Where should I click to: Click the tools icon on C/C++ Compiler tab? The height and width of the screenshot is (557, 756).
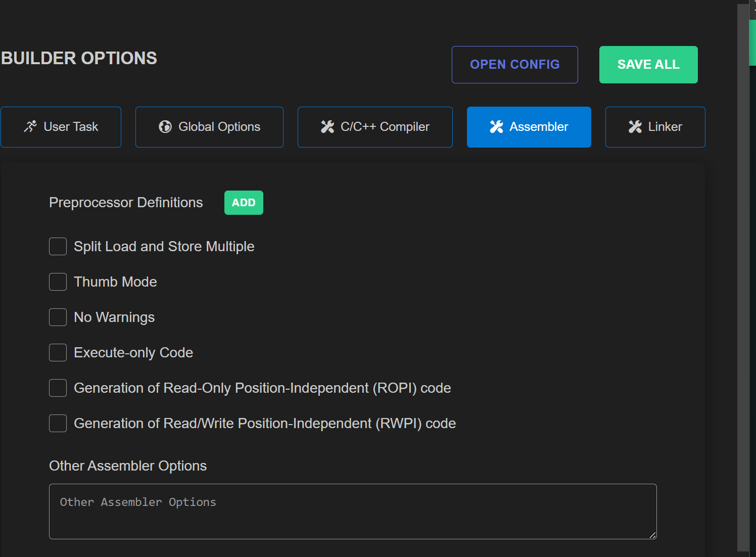pos(327,127)
